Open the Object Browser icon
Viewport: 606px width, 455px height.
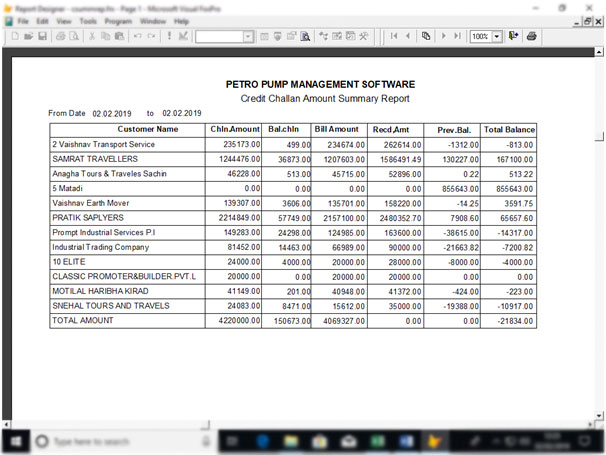point(337,36)
